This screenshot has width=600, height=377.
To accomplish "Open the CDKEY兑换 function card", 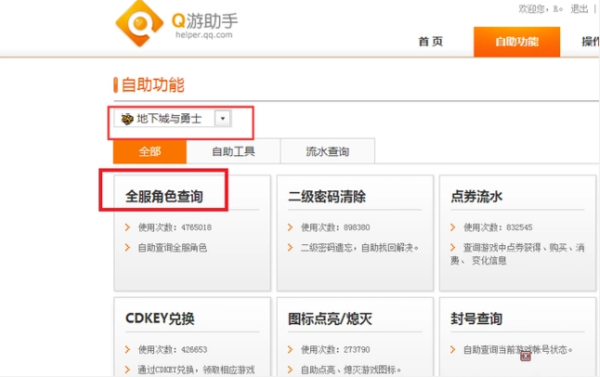I will pos(192,337).
